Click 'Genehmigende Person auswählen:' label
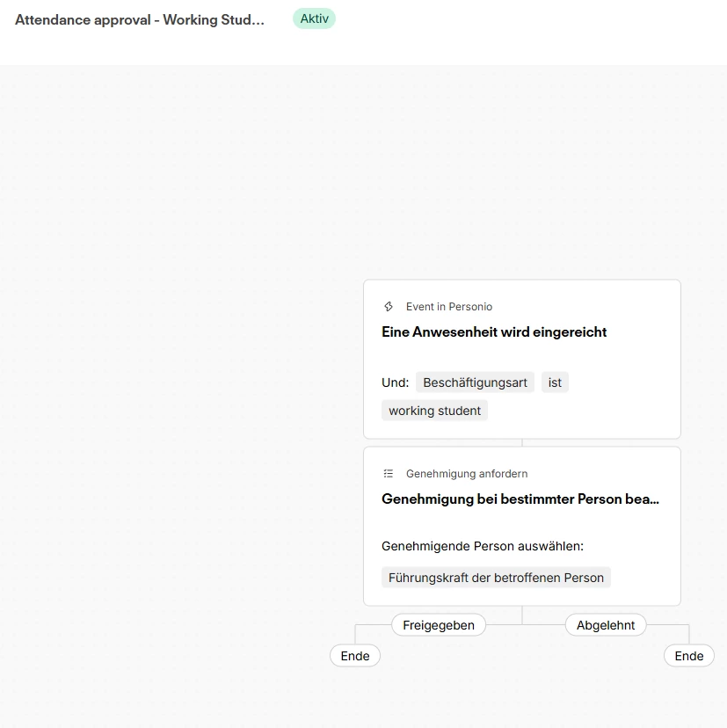Screen dimensions: 727x728 (482, 546)
